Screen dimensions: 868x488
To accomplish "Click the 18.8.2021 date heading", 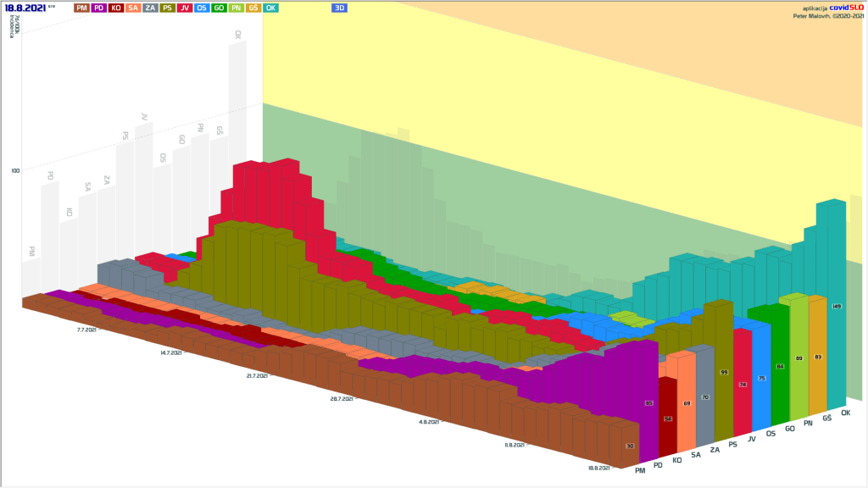I will click(x=25, y=8).
